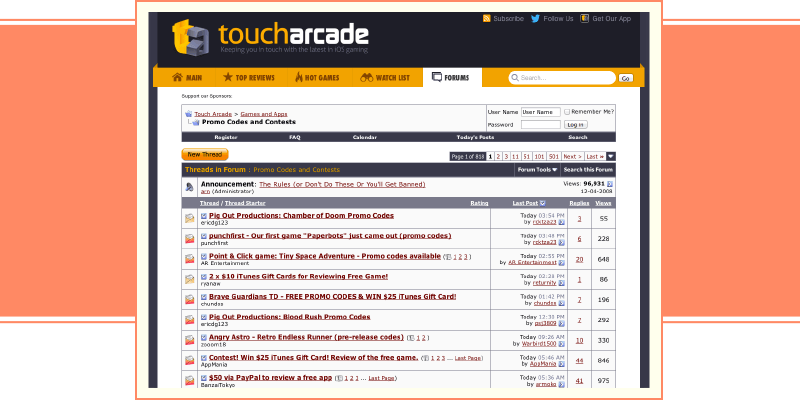Open the arn Administrator profile link
Image resolution: width=800 pixels, height=400 pixels.
click(x=205, y=191)
